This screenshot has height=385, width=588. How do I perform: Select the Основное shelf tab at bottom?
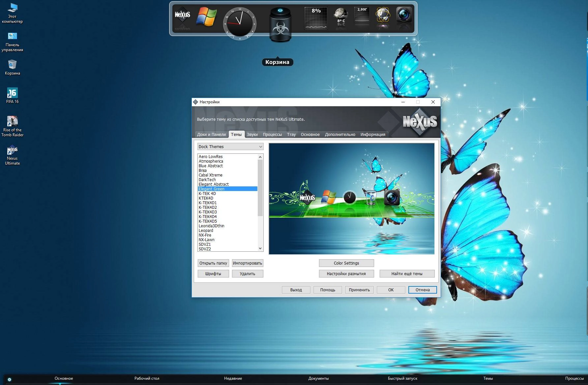click(64, 378)
